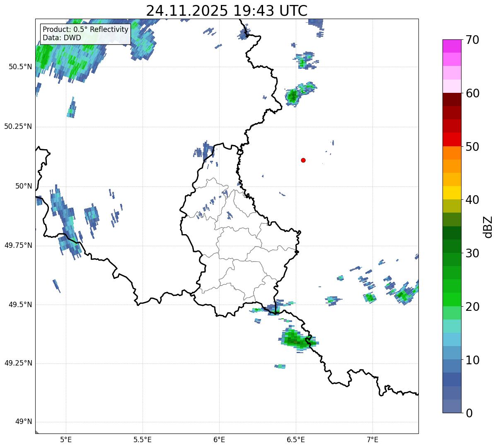Click the 6.5°E longitude label
498x448 pixels.
click(296, 439)
